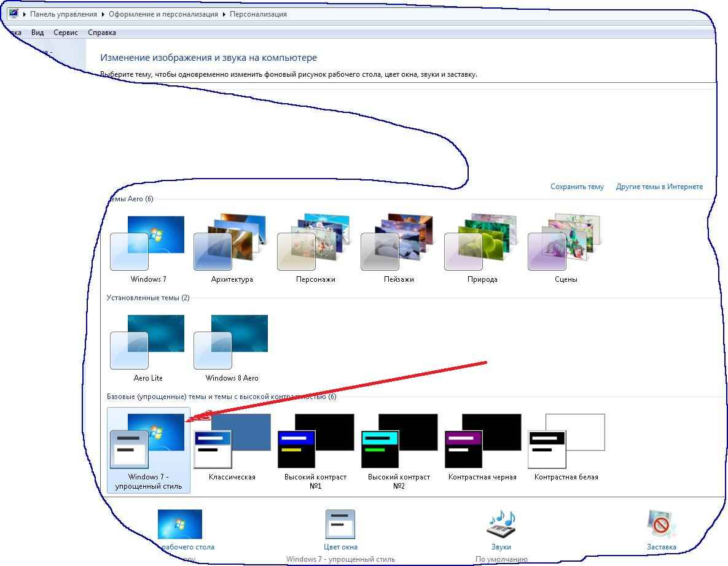Open desktop background settings icon

[179, 524]
